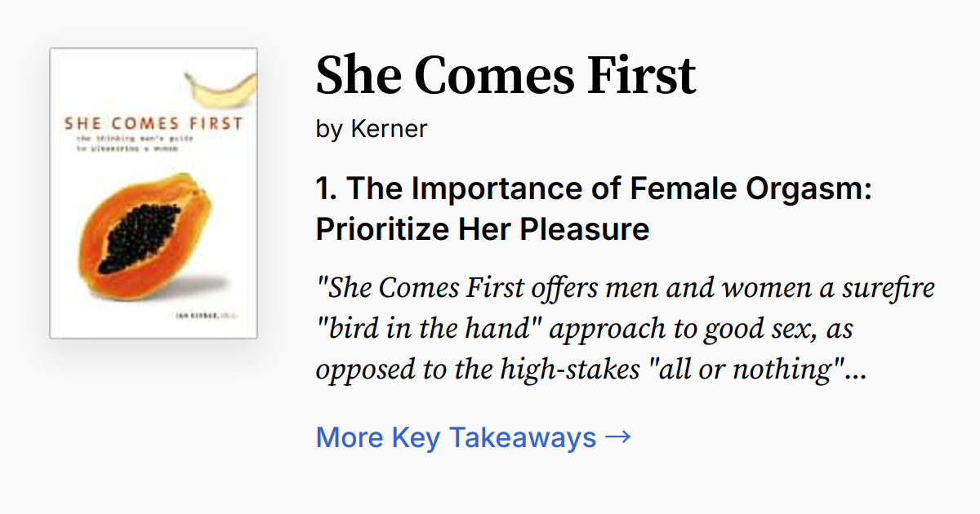Click the author link 'by Kerner'
This screenshot has width=980, height=514.
pos(371,128)
